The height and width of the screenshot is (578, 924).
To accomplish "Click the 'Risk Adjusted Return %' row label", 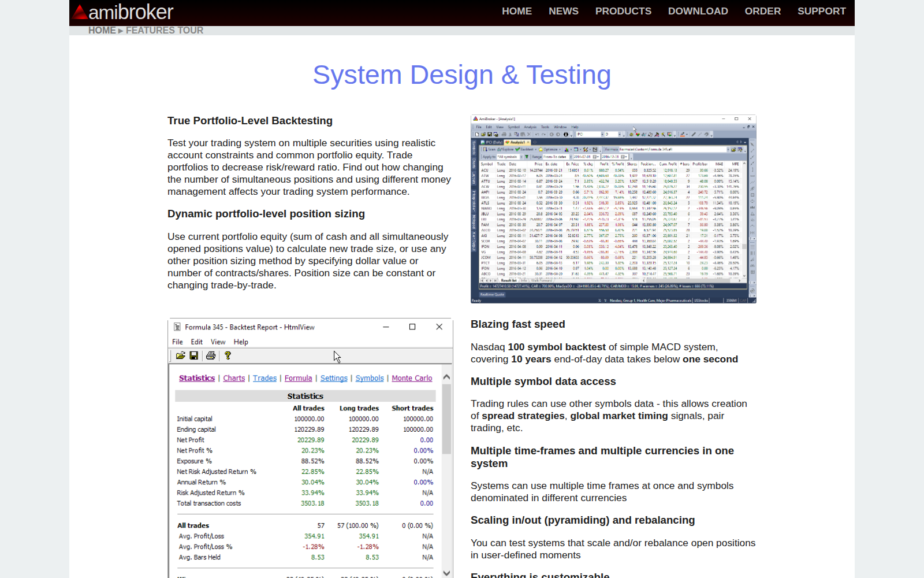I will pyautogui.click(x=211, y=493).
